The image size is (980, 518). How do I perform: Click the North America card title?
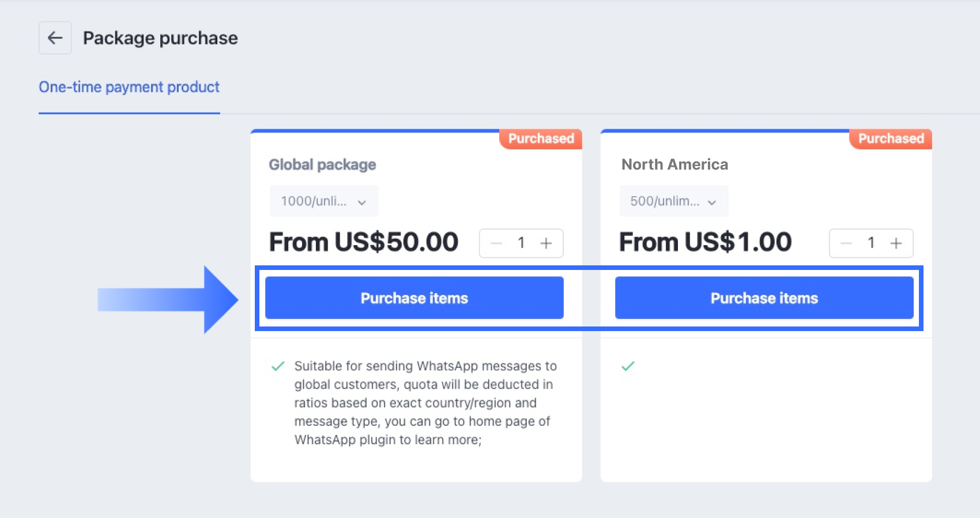click(x=674, y=165)
